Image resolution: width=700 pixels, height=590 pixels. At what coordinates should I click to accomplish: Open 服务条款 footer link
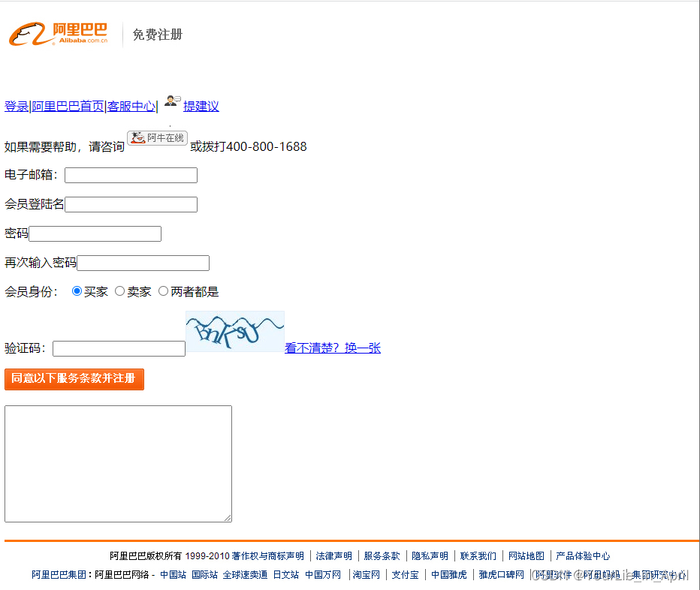pos(382,555)
